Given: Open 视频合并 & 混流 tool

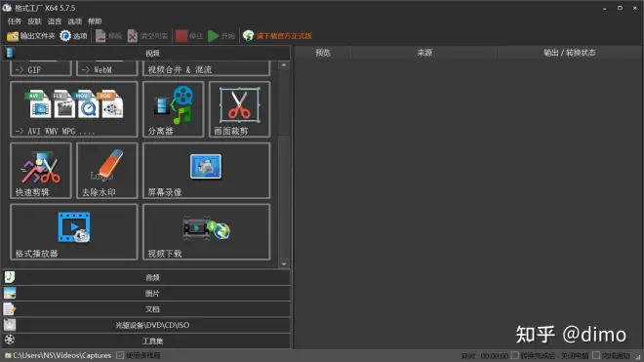Looking at the screenshot, I should tap(206, 68).
